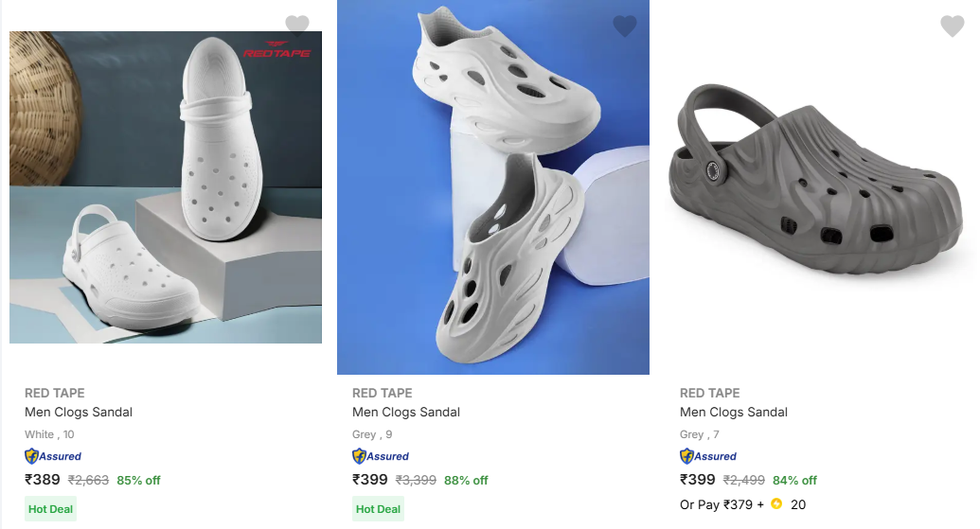Click Hot Deal tag under 88% off item
This screenshot has width=980, height=529.
[x=378, y=509]
